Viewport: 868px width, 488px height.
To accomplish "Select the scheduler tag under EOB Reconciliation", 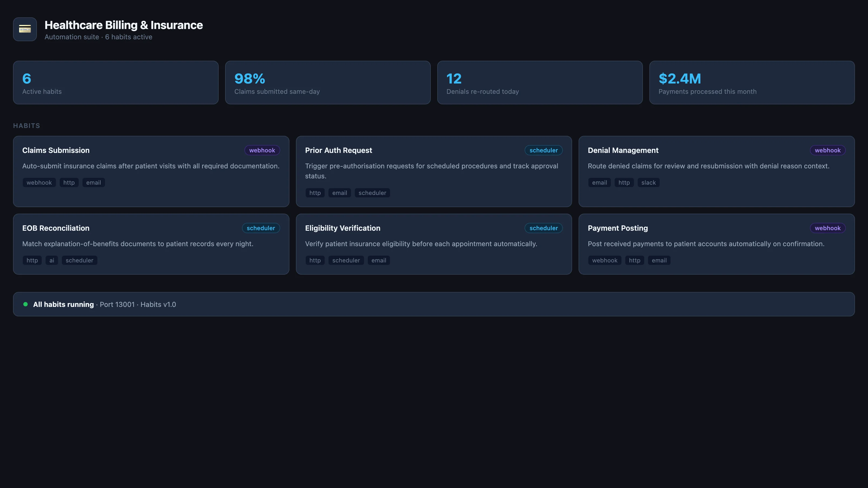I will click(x=79, y=260).
